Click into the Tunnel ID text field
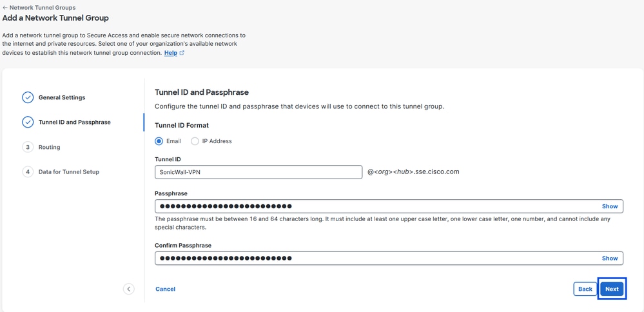Image resolution: width=644 pixels, height=312 pixels. [x=258, y=172]
